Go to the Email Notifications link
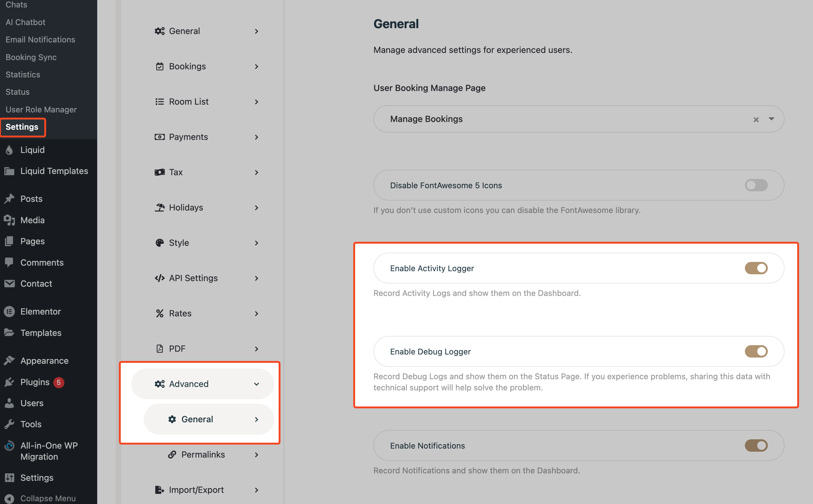The image size is (813, 504). click(40, 40)
